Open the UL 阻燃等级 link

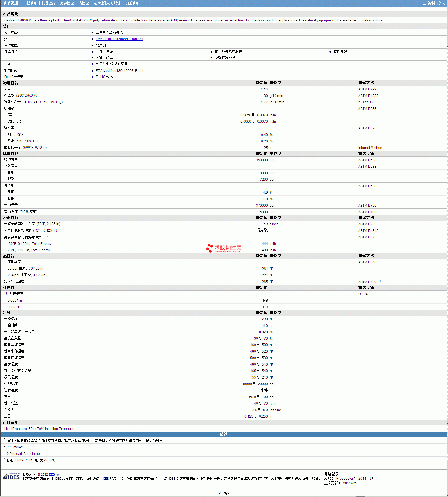pos(14,294)
